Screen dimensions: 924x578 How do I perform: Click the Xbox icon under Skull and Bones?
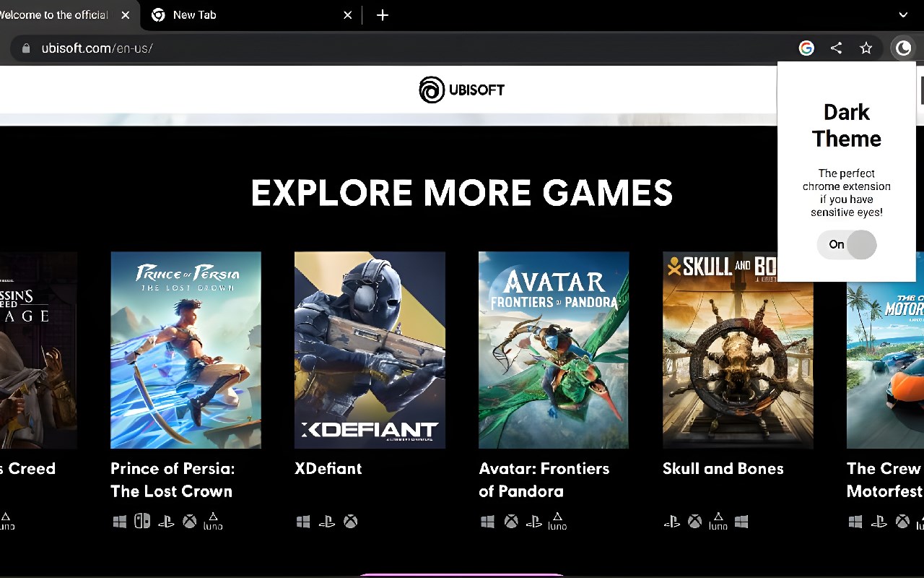pos(694,521)
